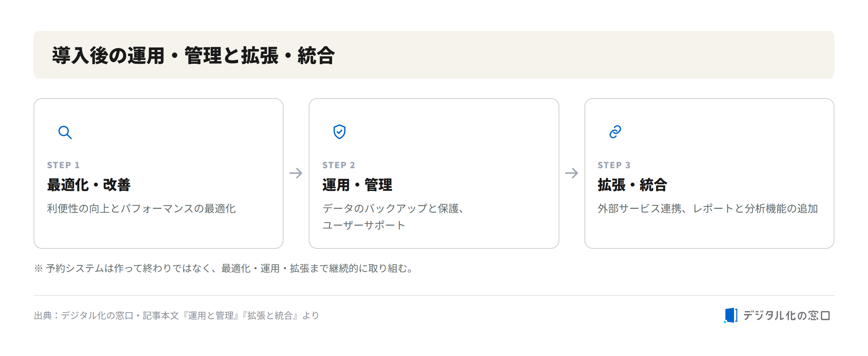
Task: Click the text データのバックアップと保護
Action: [391, 208]
